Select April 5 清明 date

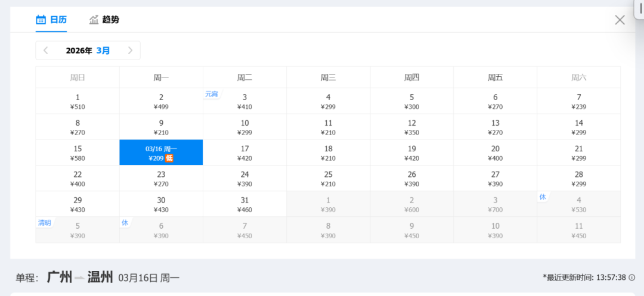(78, 230)
